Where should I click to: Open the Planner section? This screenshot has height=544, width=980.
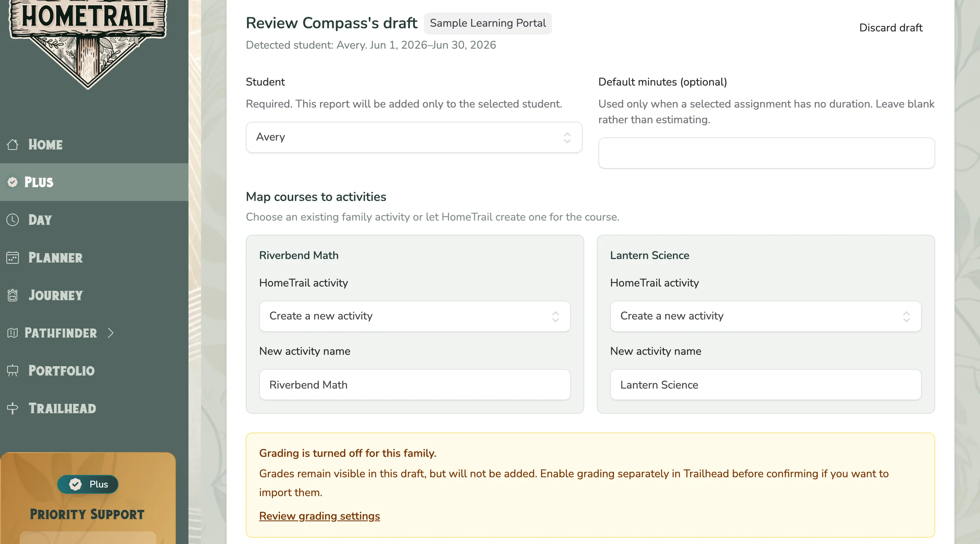coord(94,257)
